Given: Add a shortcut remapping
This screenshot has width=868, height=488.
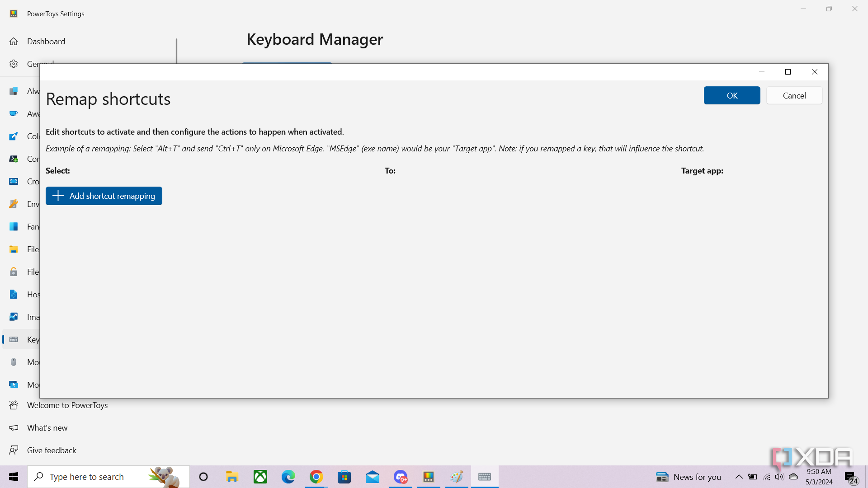Looking at the screenshot, I should 104,196.
